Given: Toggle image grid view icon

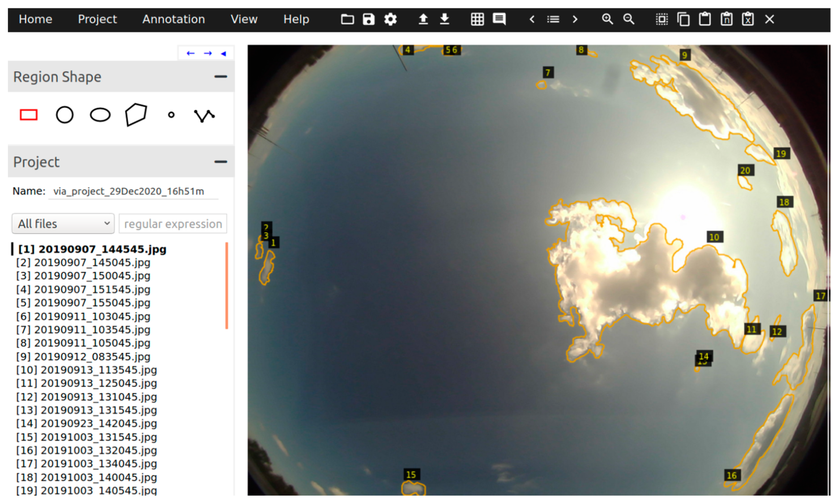Looking at the screenshot, I should coord(477,19).
